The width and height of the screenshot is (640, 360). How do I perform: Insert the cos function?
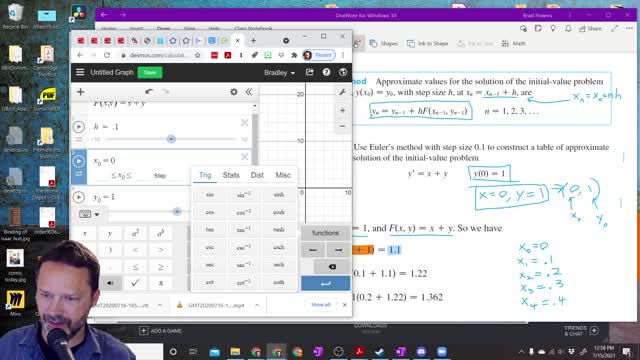point(209,212)
